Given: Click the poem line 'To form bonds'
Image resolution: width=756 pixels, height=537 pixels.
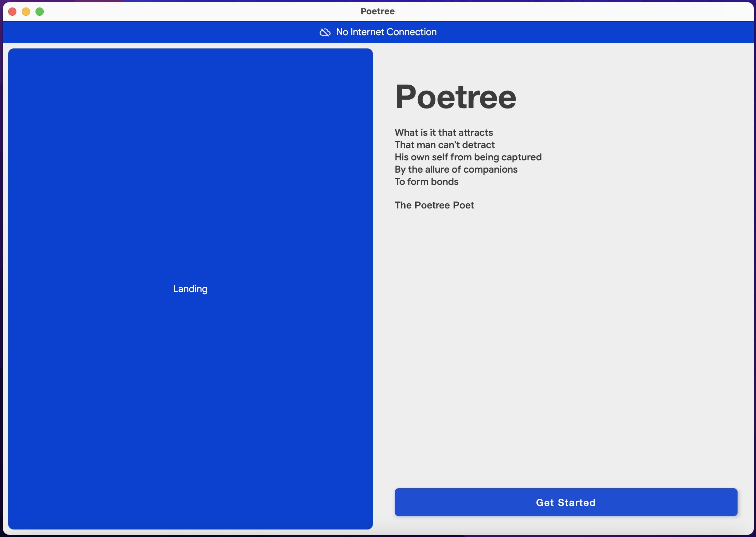Looking at the screenshot, I should coord(426,182).
